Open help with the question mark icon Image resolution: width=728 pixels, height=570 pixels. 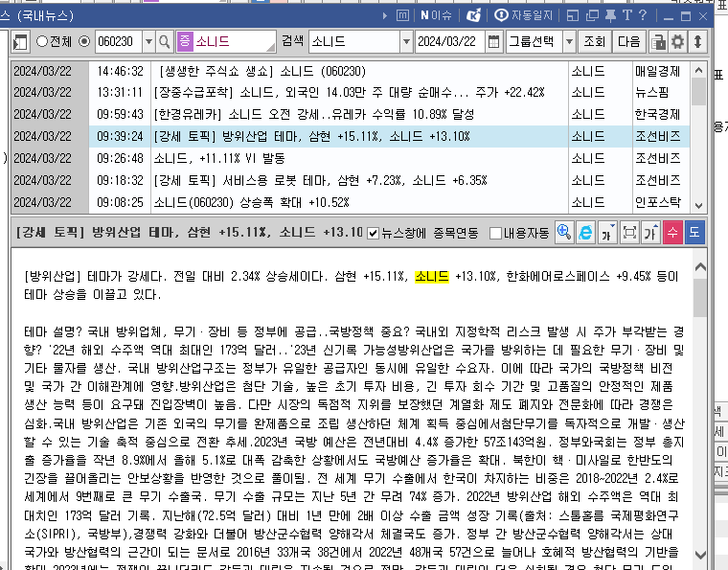click(x=643, y=15)
